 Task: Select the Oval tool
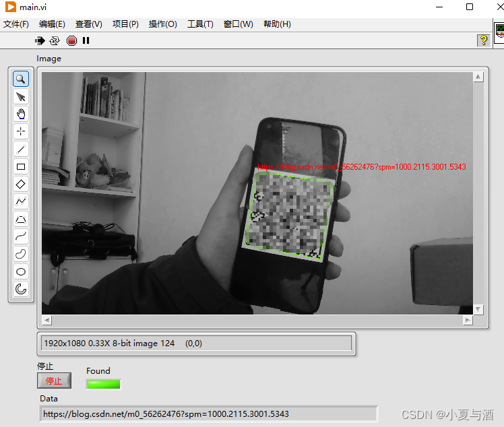click(x=21, y=271)
